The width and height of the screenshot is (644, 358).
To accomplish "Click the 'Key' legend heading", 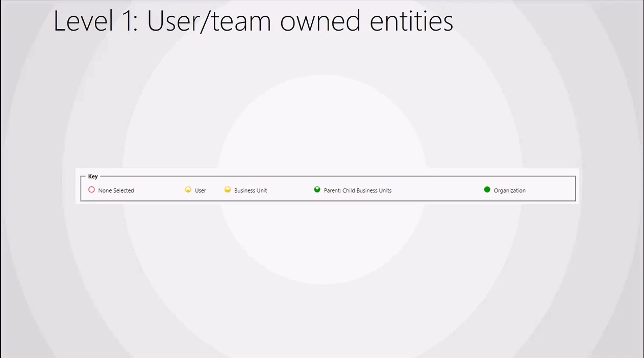I will (93, 176).
